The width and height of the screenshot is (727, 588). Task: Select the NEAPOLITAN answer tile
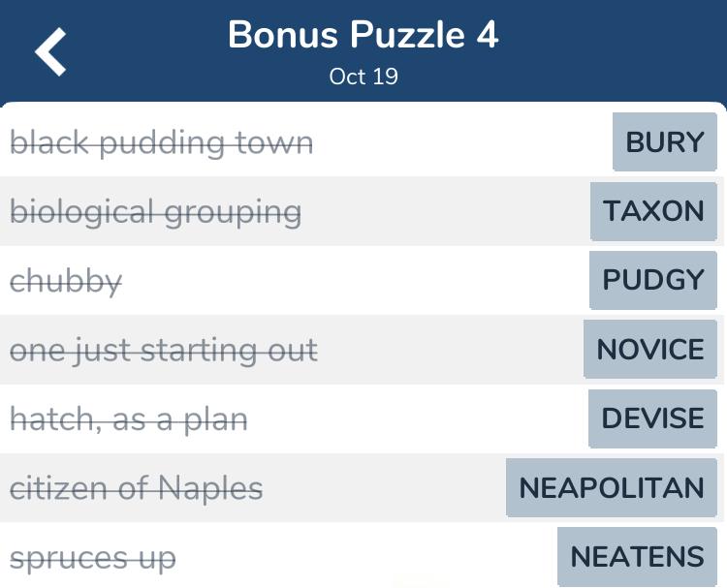point(611,488)
